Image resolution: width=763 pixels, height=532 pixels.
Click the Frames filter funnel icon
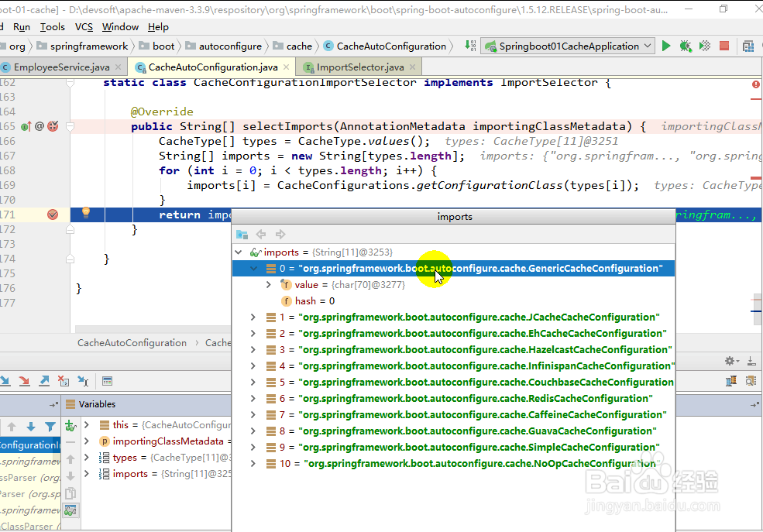(50, 427)
